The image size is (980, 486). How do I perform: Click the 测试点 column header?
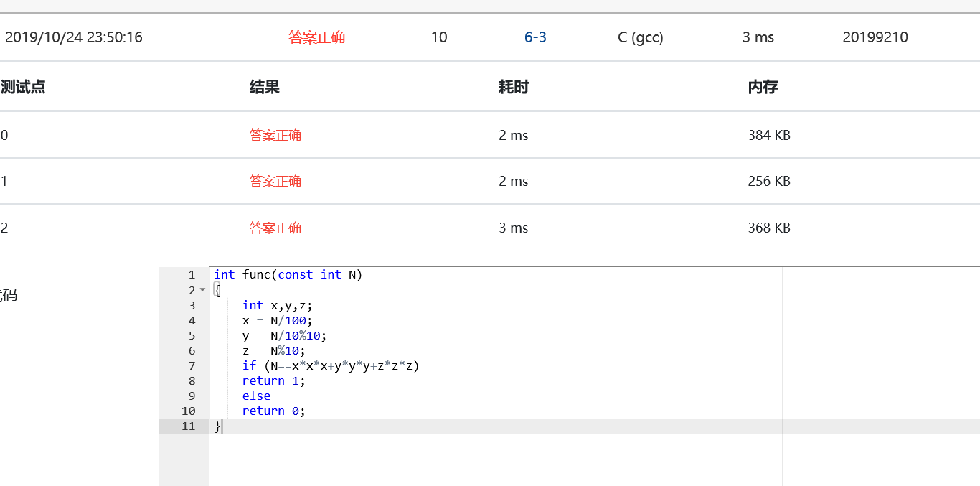(23, 88)
